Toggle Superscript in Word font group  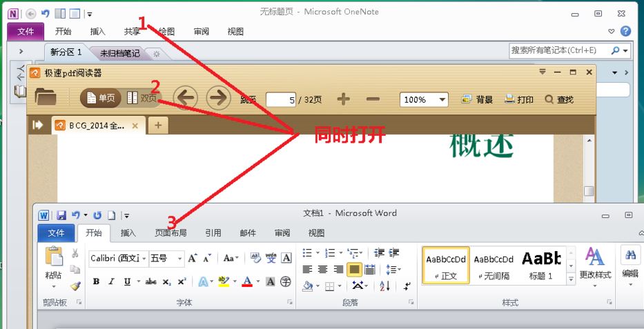182,281
